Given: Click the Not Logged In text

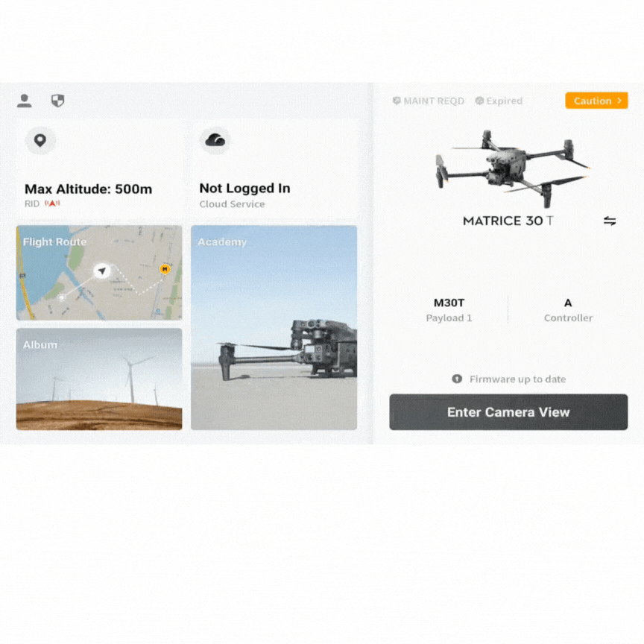Looking at the screenshot, I should (x=244, y=188).
